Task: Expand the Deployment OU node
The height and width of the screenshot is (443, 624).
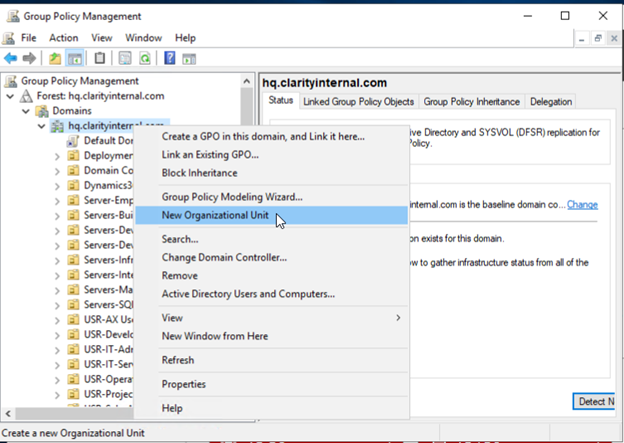Action: (x=57, y=156)
